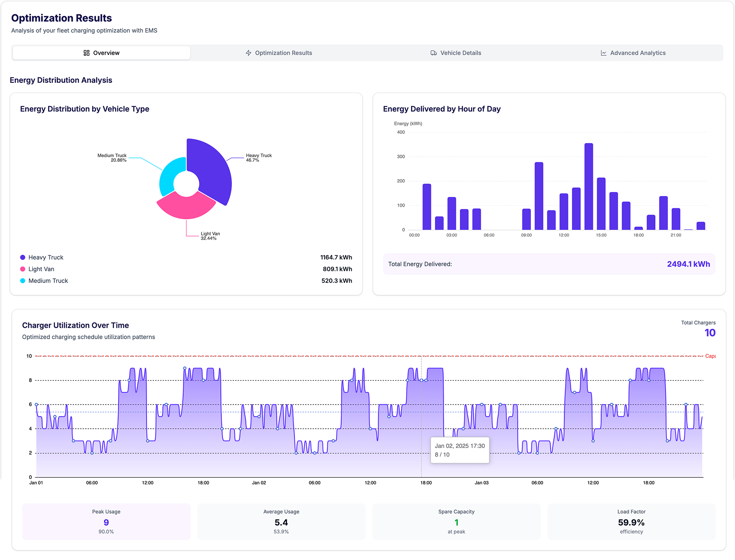Click the Load Factor efficiency card
Screen dimensions: 735x560
point(631,522)
